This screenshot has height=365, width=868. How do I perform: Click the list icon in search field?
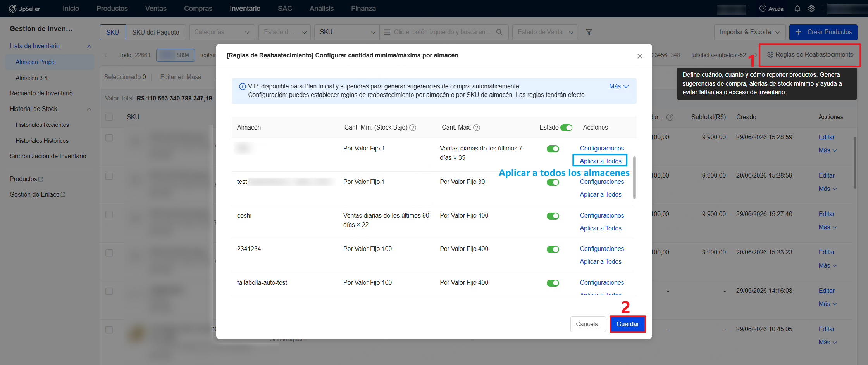tap(387, 32)
